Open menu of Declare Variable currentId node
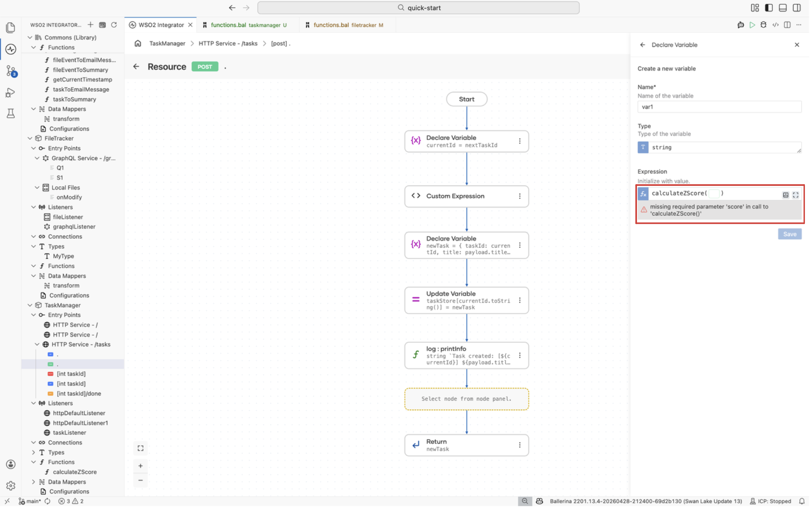The image size is (812, 513). coord(520,141)
